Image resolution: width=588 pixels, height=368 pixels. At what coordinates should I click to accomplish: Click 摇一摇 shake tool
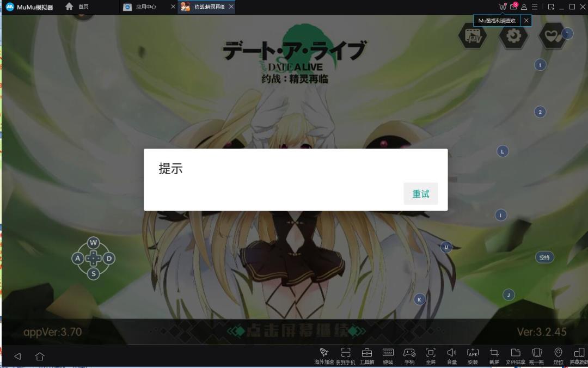(537, 356)
